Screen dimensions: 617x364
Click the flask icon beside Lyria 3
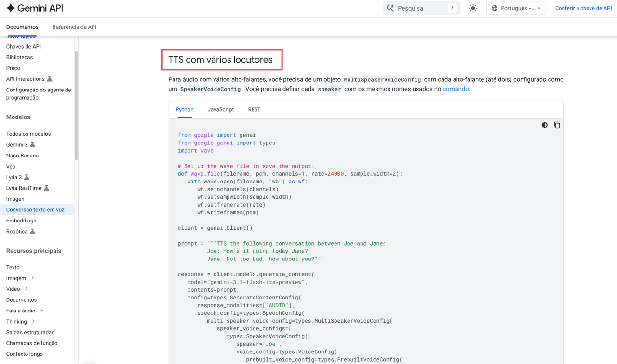click(27, 177)
